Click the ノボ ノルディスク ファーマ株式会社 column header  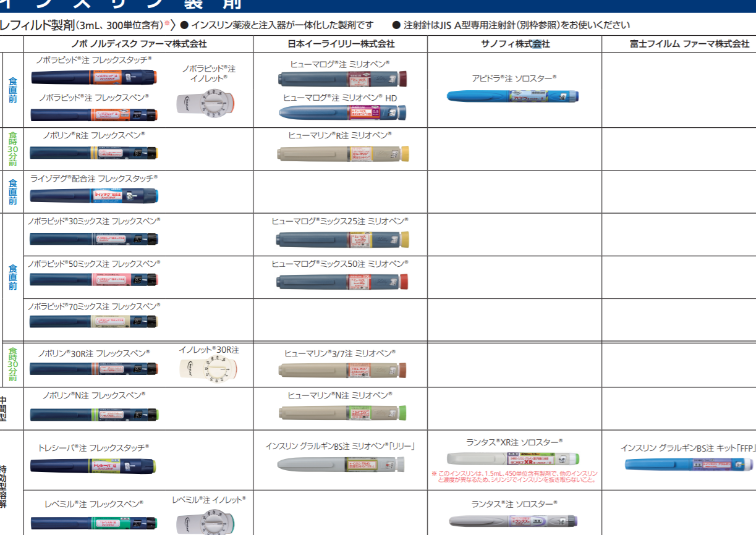tap(138, 44)
